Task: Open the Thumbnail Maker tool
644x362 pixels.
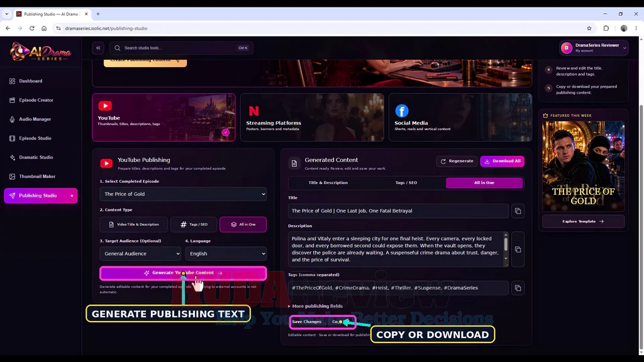Action: click(x=41, y=177)
